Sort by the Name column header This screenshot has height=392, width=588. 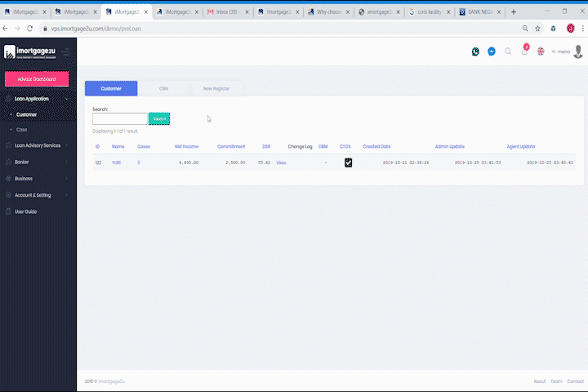[x=118, y=146]
